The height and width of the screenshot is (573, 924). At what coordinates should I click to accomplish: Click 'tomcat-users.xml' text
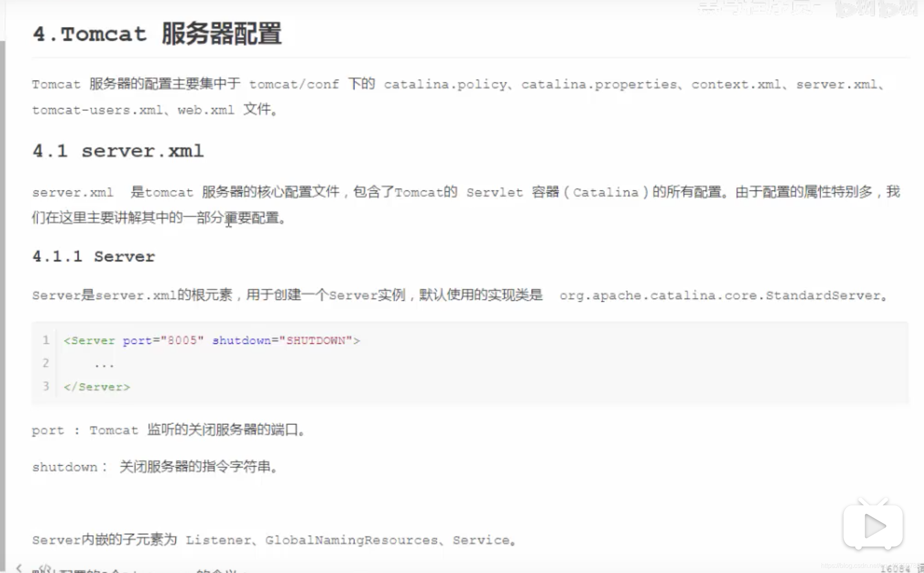point(97,110)
